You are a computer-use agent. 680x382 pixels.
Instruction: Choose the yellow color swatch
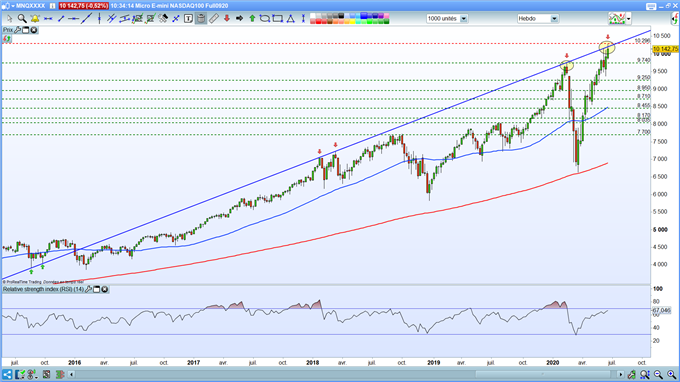click(353, 21)
